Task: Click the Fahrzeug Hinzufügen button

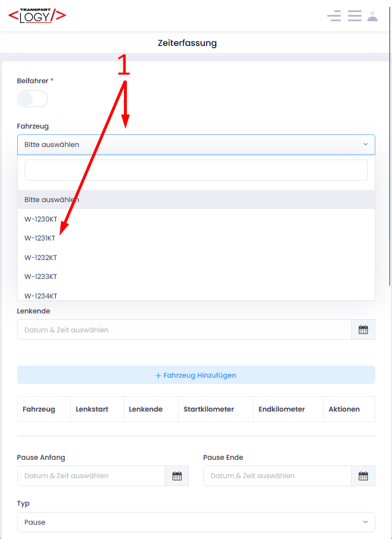Action: coord(196,375)
